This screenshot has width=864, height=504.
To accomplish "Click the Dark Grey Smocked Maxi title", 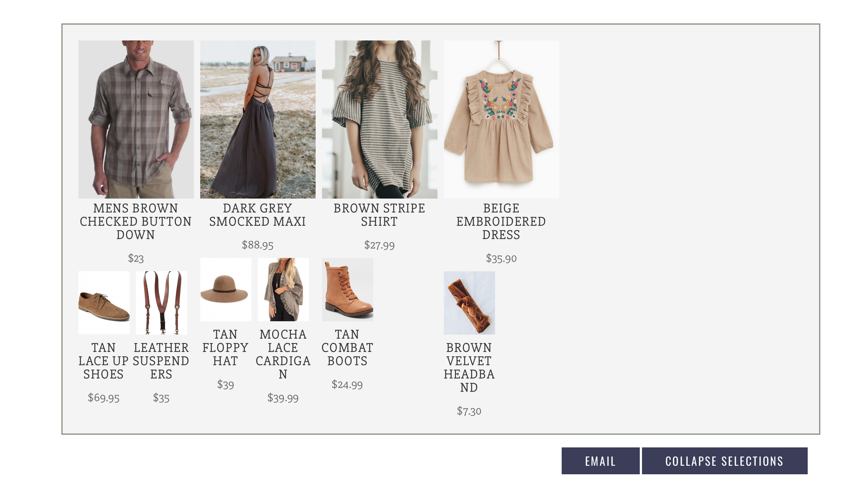I will pos(257,215).
